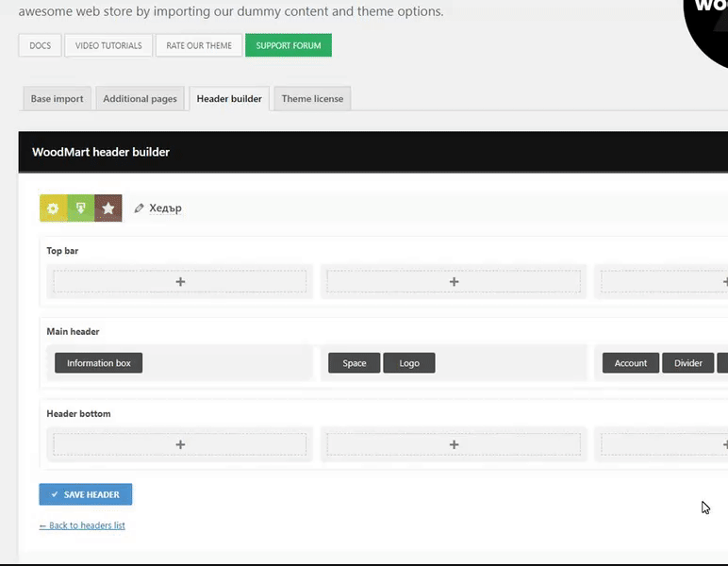Select Header builder tab
Viewport: 728px width, 566px height.
pos(229,98)
